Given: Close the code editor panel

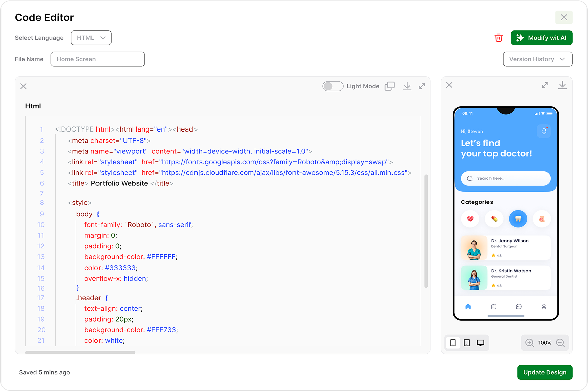Looking at the screenshot, I should 23,86.
